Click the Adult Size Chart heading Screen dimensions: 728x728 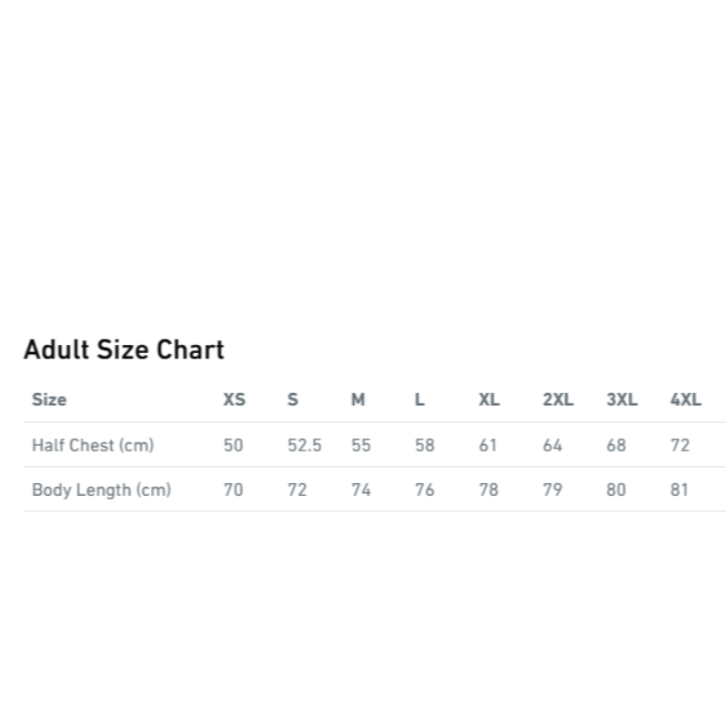coord(124,349)
